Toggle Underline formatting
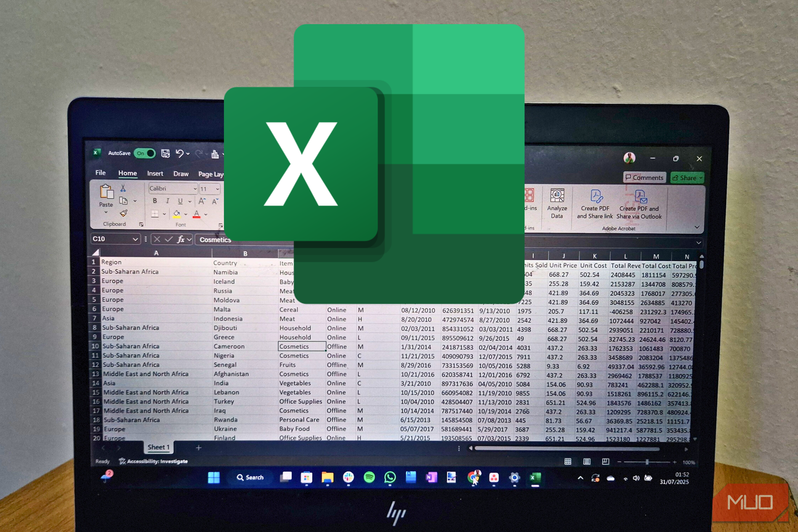The width and height of the screenshot is (798, 532). 180,201
